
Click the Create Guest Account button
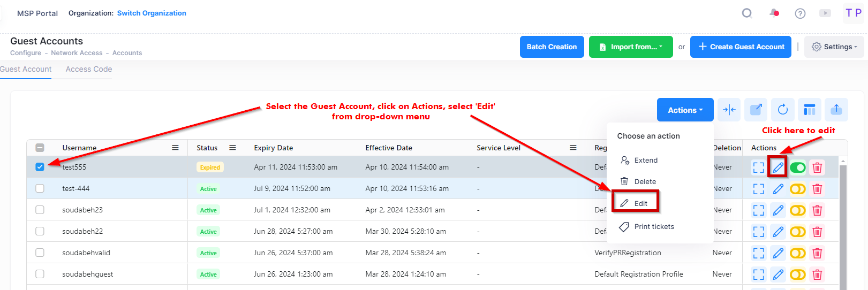click(741, 47)
